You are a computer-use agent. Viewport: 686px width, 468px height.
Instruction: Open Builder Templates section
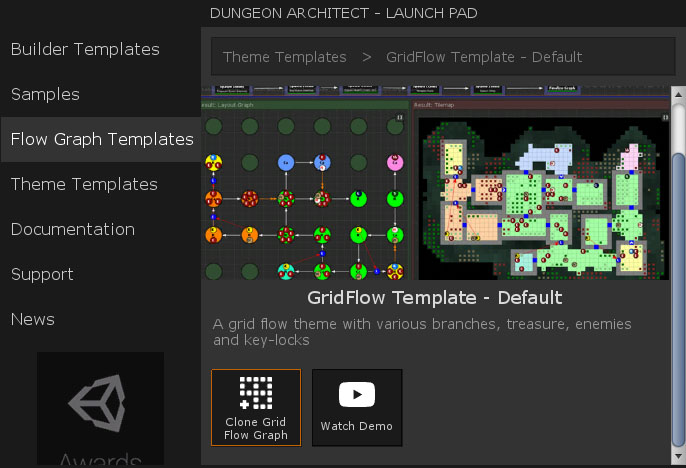click(x=85, y=49)
